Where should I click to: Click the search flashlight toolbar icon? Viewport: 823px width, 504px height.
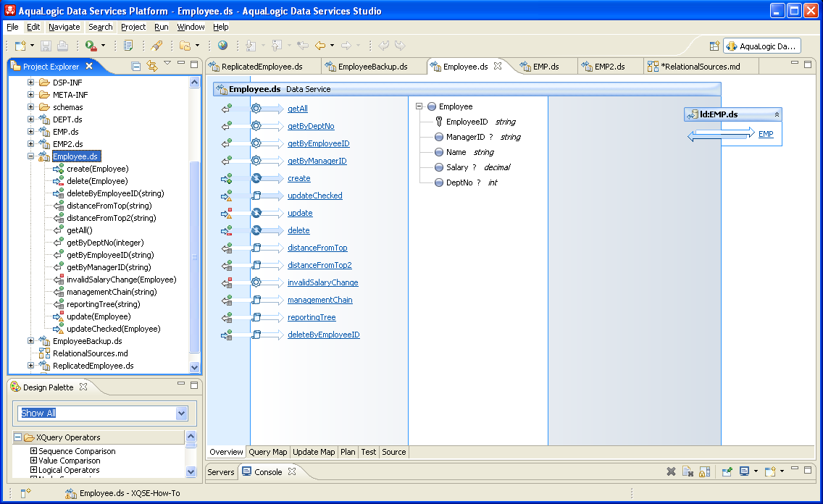click(x=156, y=46)
